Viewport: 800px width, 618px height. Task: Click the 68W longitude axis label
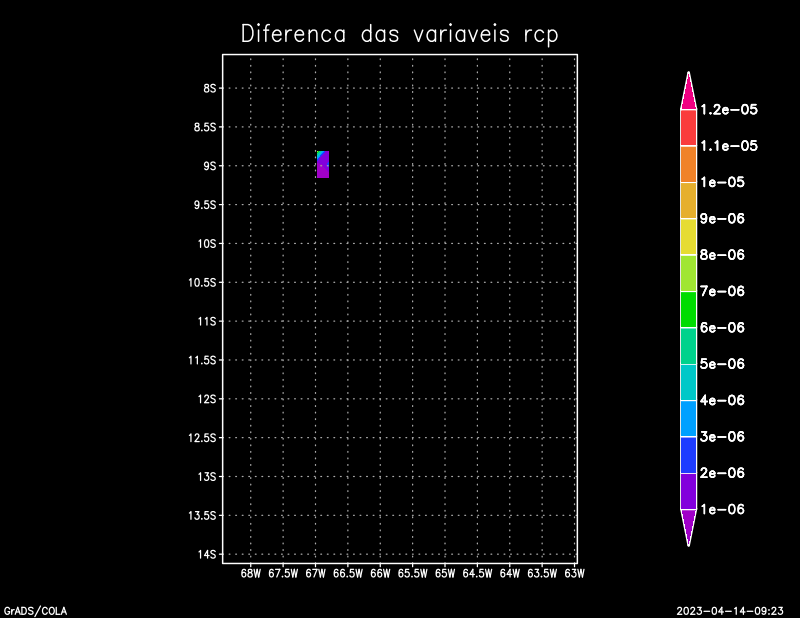[251, 574]
